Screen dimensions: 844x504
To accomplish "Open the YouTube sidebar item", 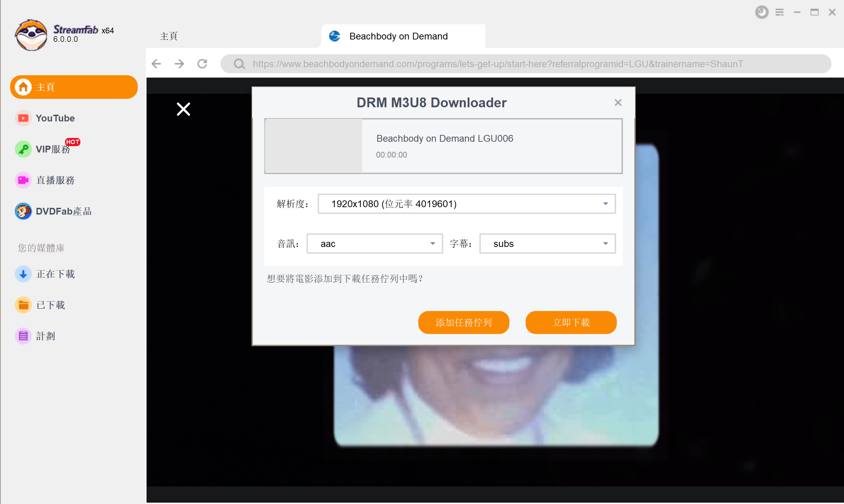I will pyautogui.click(x=55, y=118).
